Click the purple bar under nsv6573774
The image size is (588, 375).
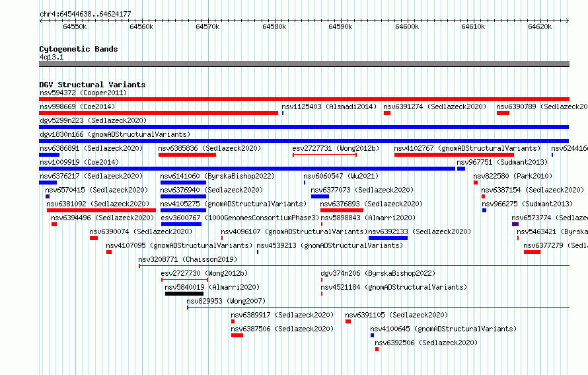point(515,224)
